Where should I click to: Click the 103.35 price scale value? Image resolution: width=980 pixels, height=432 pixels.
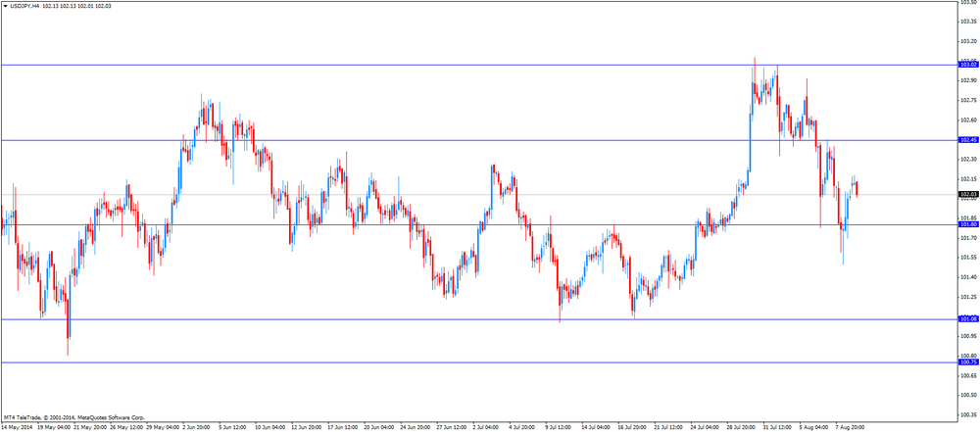click(968, 22)
